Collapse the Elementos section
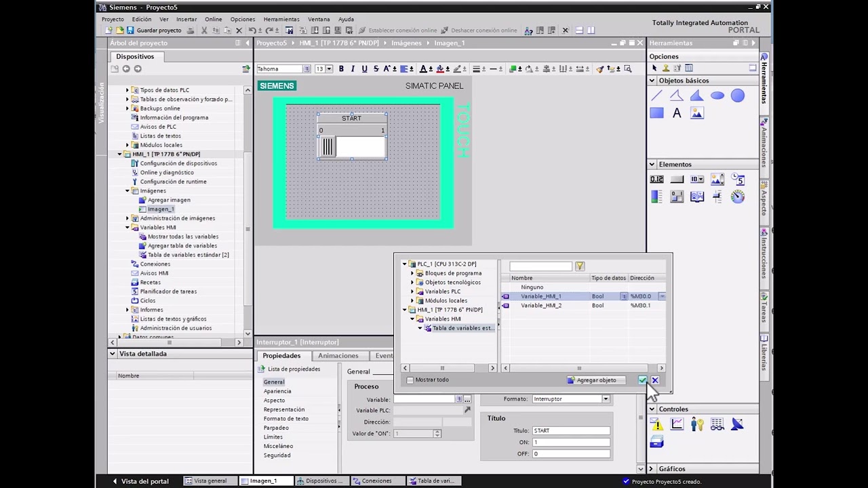 coord(652,164)
